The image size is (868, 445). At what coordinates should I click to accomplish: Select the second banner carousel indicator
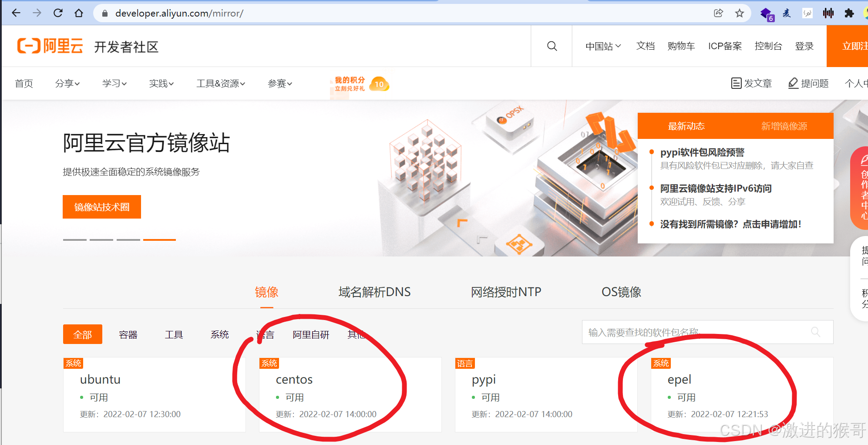[101, 240]
